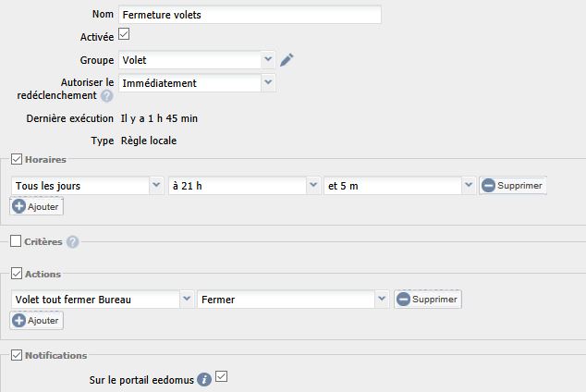Click the help icon beside Critères
Screen dimensions: 586x392
coord(72,242)
